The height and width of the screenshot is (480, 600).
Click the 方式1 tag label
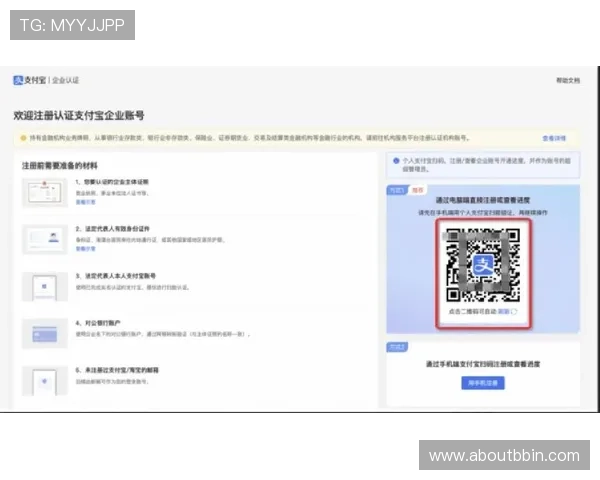tap(397, 190)
